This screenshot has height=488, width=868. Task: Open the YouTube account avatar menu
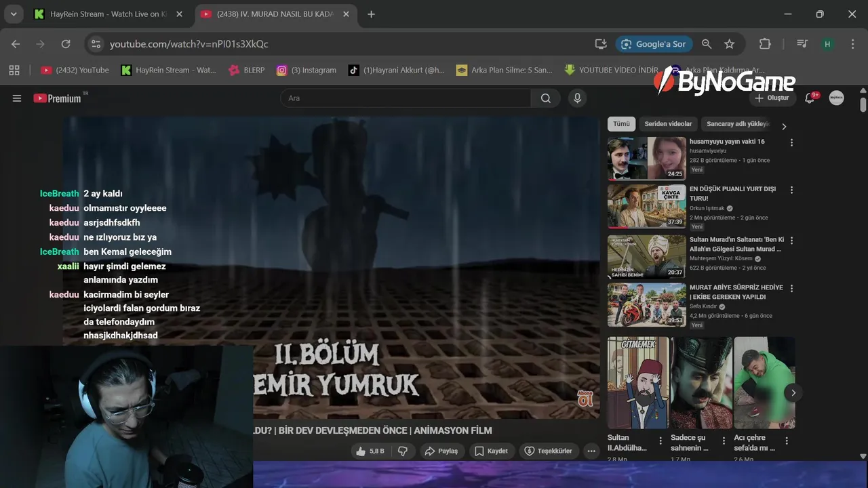click(837, 98)
